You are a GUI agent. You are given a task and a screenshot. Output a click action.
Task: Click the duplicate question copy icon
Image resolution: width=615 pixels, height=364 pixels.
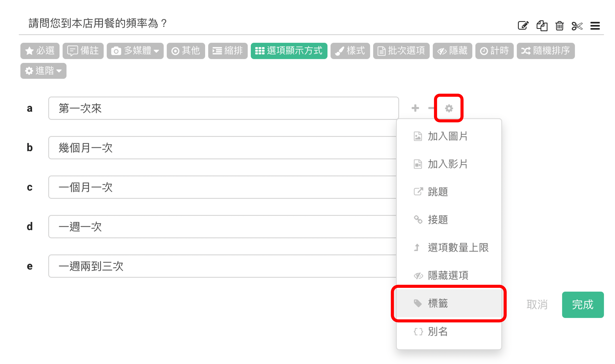click(542, 26)
